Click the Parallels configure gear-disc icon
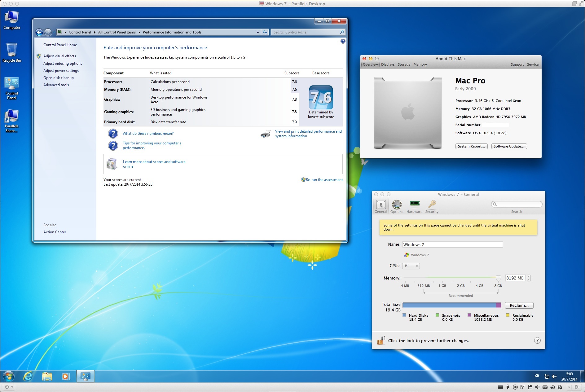Image resolution: width=585 pixels, height=392 pixels. click(x=560, y=387)
